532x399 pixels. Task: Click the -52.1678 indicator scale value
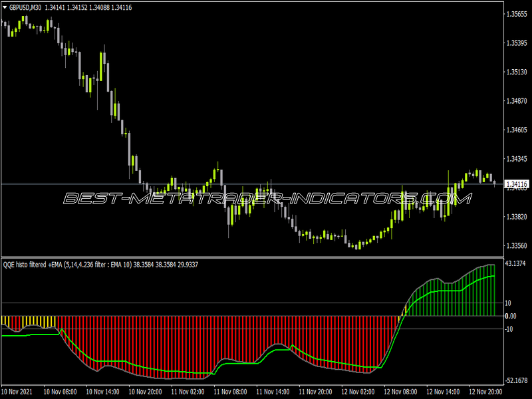click(517, 380)
